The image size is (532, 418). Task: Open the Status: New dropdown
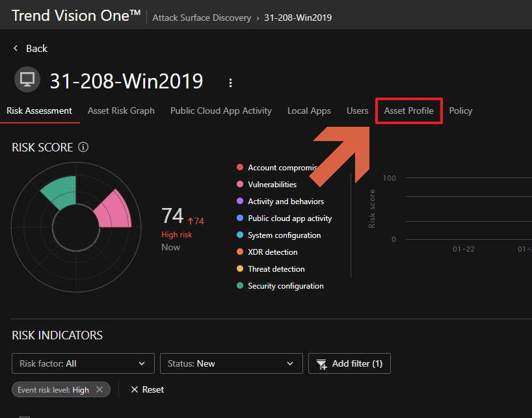[x=231, y=363]
